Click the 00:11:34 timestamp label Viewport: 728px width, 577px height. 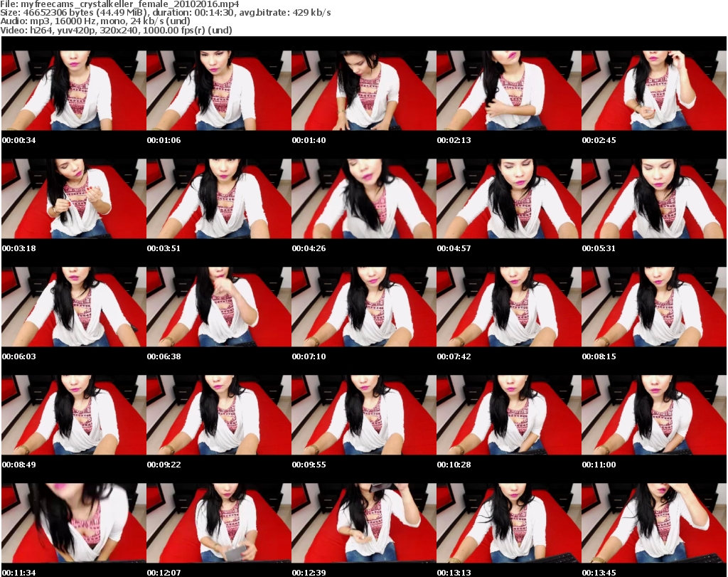[x=19, y=573]
